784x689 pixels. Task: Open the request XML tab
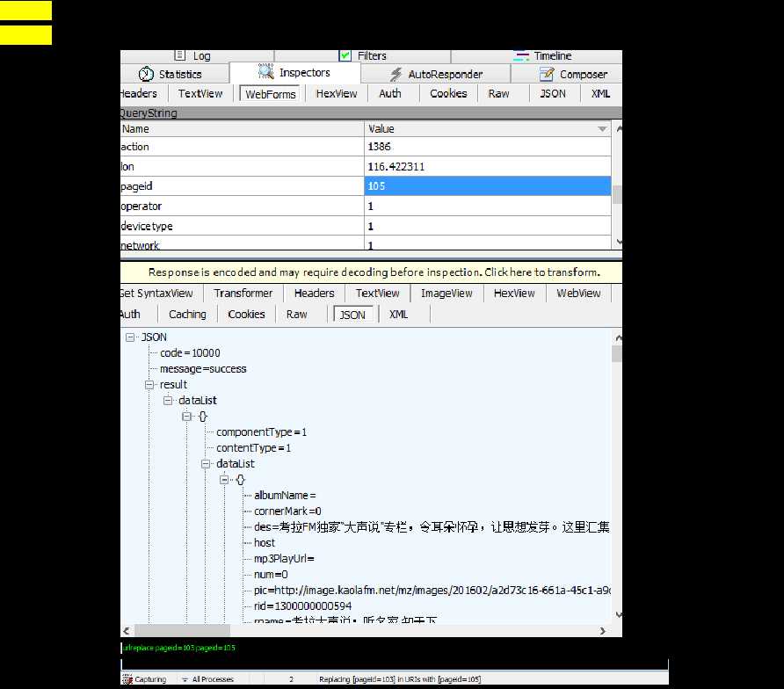coord(600,93)
